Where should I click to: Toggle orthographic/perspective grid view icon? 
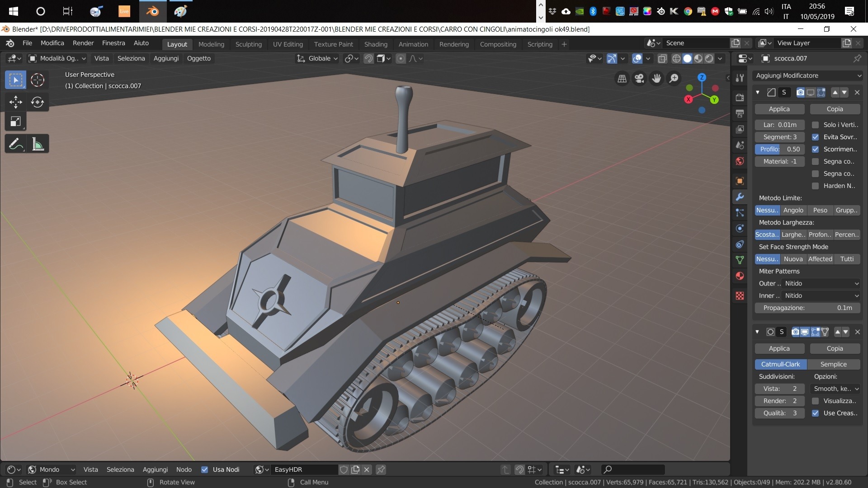tap(622, 79)
